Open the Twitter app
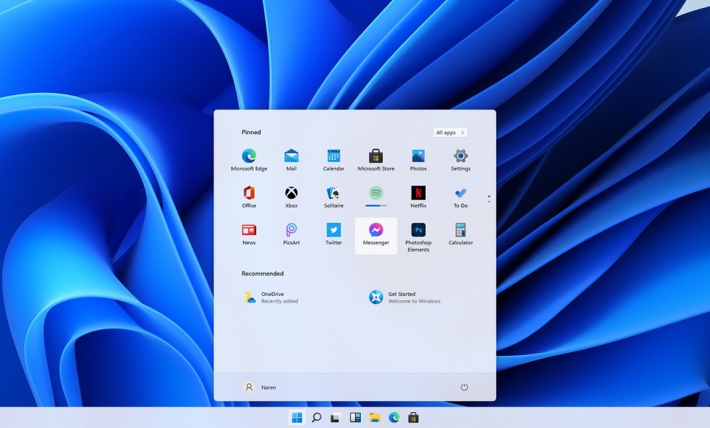This screenshot has height=428, width=710. click(334, 234)
